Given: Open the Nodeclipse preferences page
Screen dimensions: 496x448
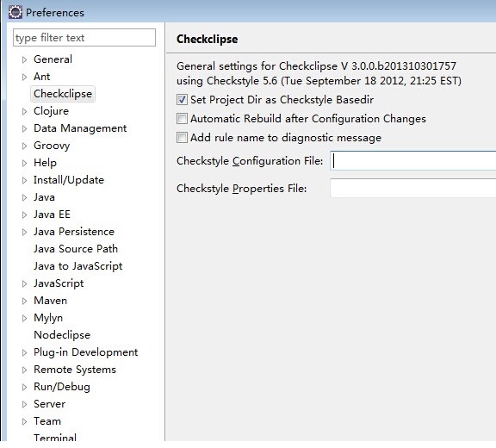Looking at the screenshot, I should point(62,335).
